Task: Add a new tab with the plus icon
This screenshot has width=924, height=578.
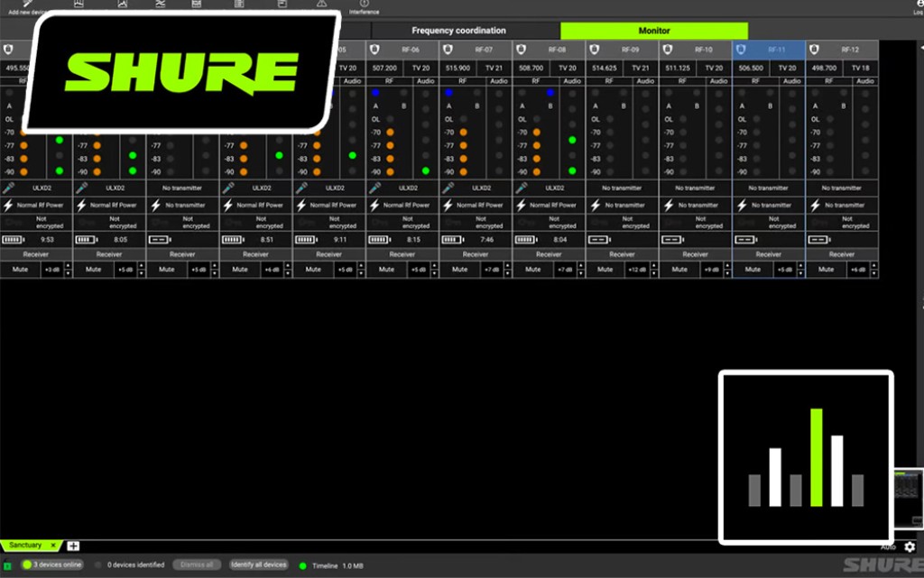Action: coord(73,546)
